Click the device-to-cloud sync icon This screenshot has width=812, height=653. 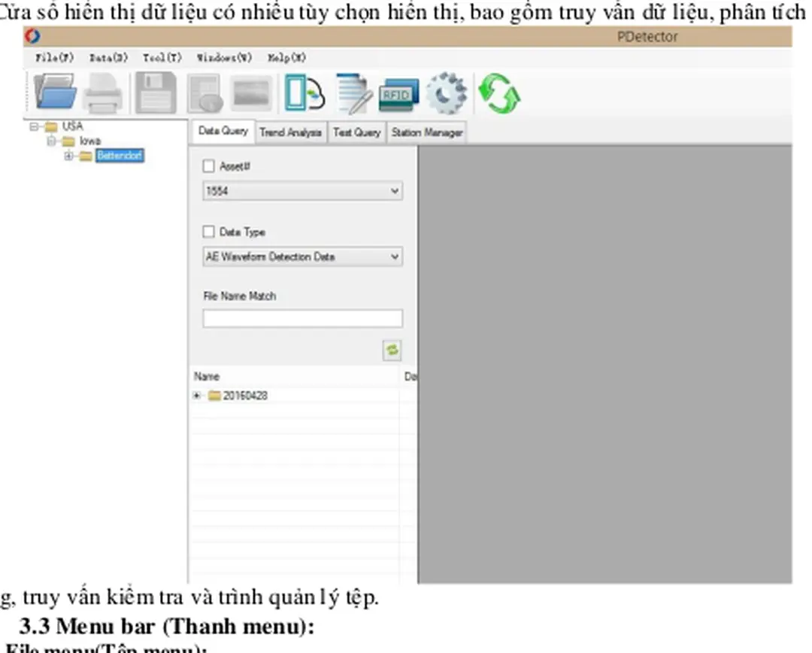click(x=303, y=94)
